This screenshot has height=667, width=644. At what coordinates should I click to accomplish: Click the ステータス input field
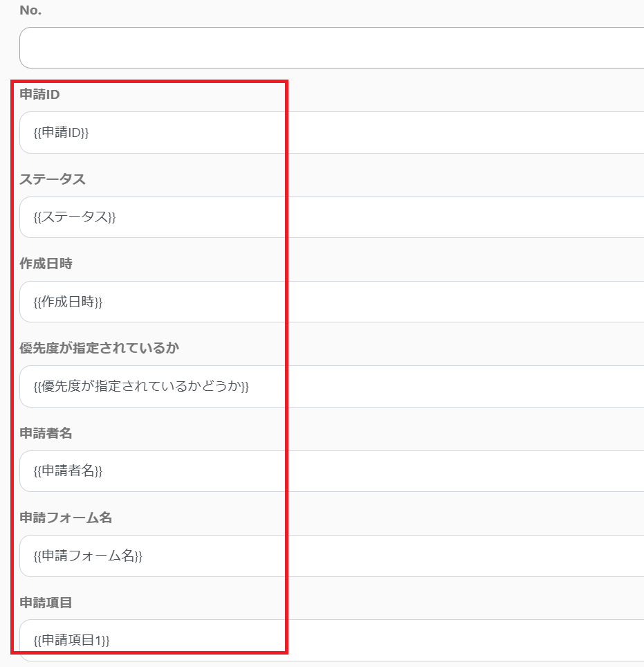tap(332, 217)
